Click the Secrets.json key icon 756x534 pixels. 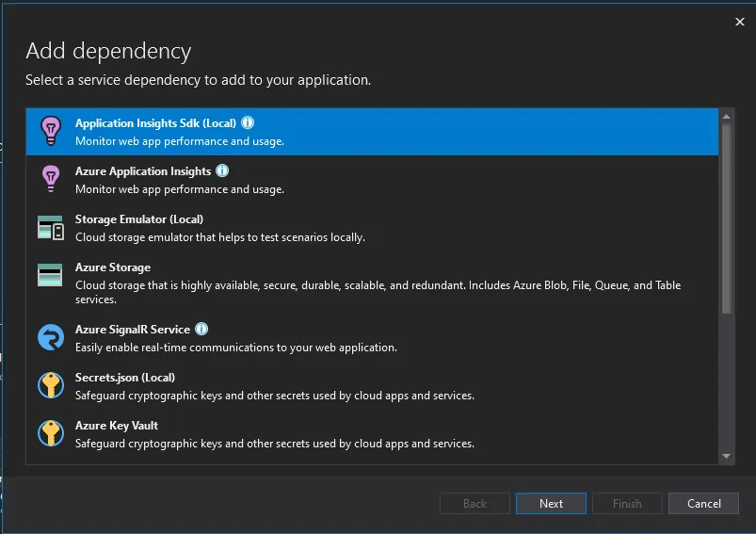[x=51, y=385]
